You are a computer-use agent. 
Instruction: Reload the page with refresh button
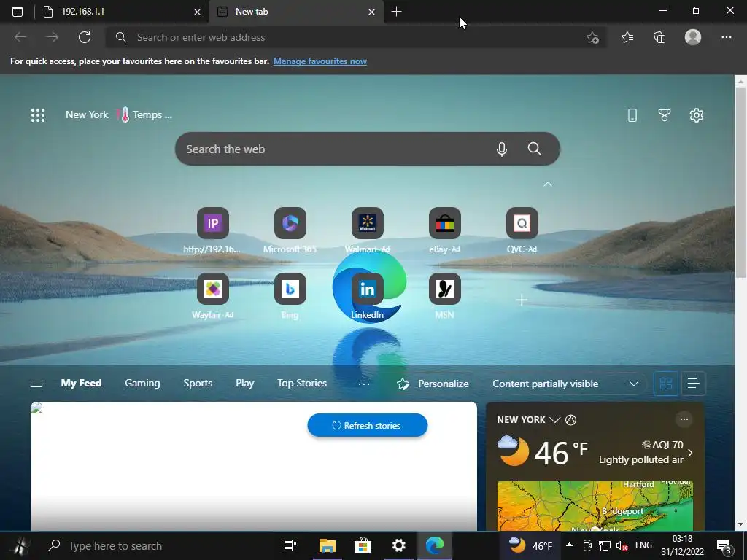[x=85, y=37]
